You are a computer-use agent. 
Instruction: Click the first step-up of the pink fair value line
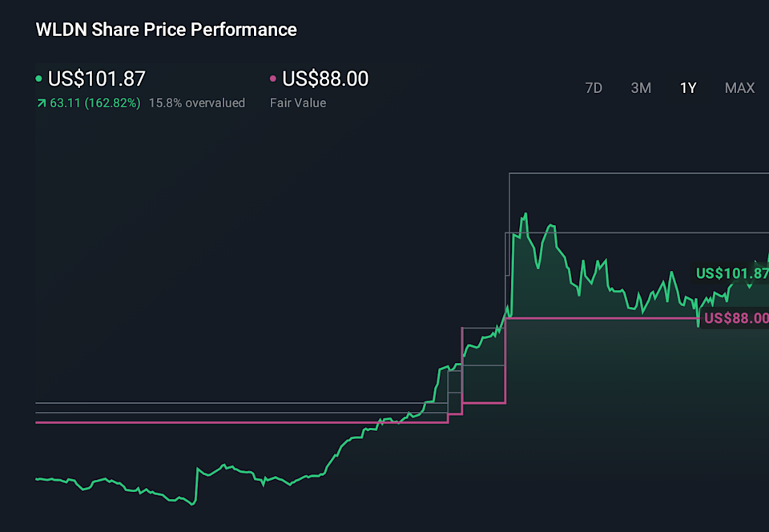(x=448, y=418)
